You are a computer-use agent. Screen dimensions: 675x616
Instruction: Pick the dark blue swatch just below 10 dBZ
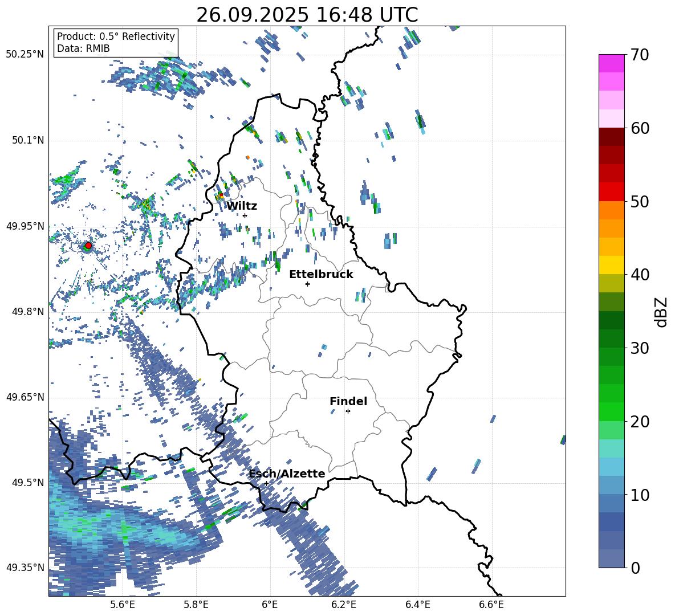(x=611, y=503)
